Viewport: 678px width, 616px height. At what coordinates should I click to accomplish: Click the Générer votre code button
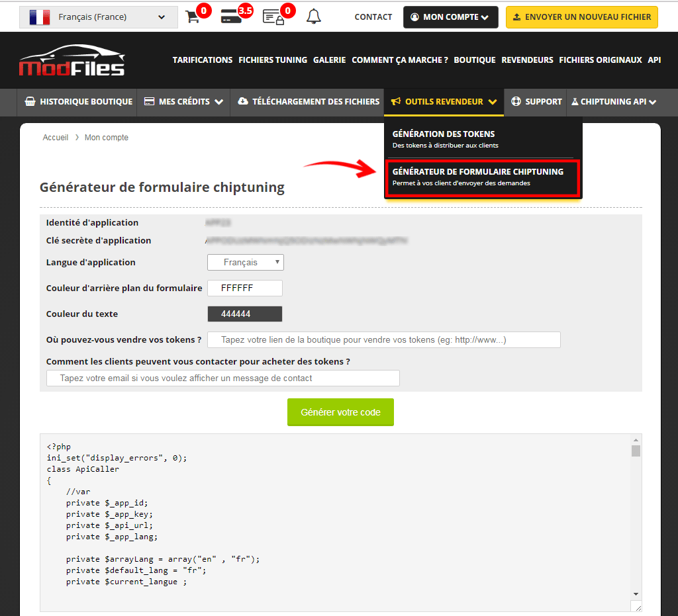pyautogui.click(x=340, y=412)
